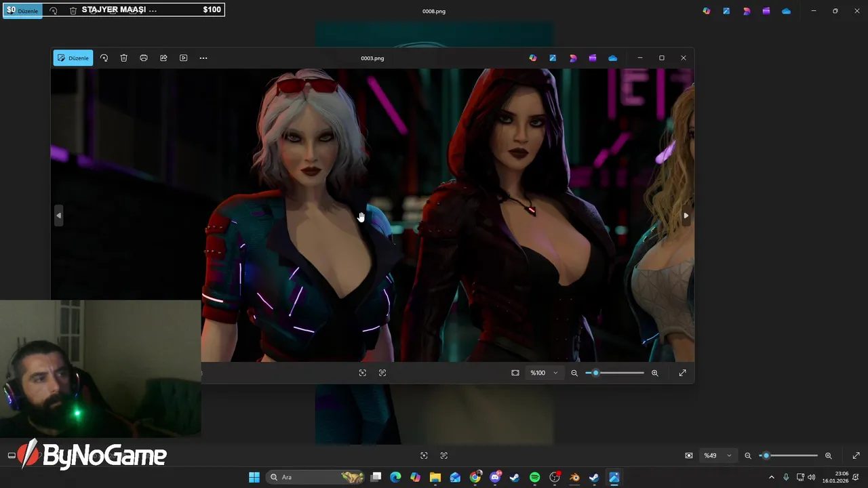Zoom in within the 0008.png window
This screenshot has height=488, width=868.
pyautogui.click(x=829, y=455)
